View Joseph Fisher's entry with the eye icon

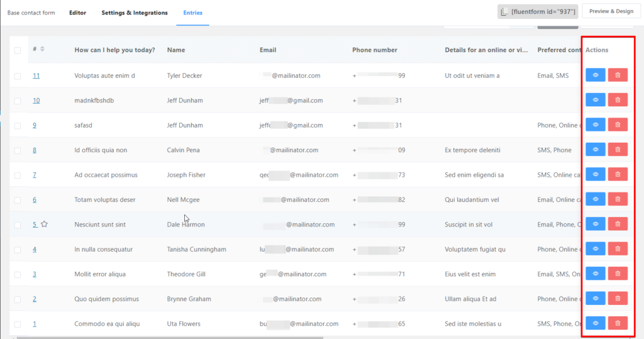point(595,174)
